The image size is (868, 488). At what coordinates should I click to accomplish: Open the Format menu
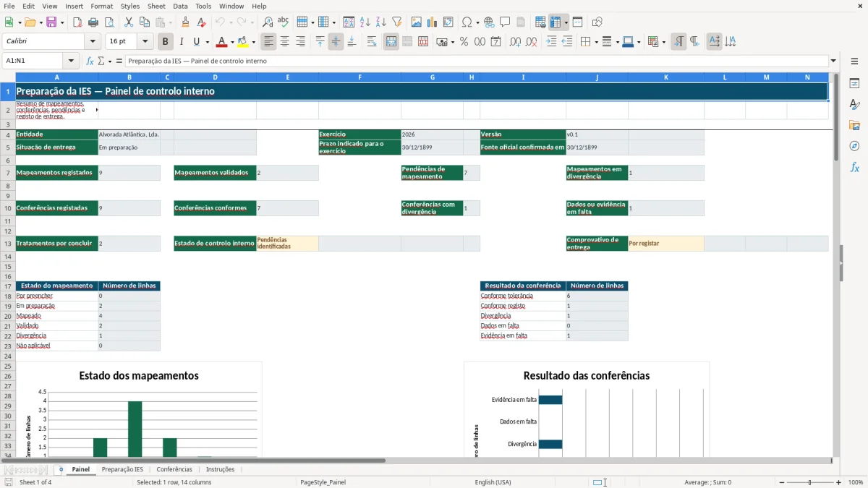[101, 6]
